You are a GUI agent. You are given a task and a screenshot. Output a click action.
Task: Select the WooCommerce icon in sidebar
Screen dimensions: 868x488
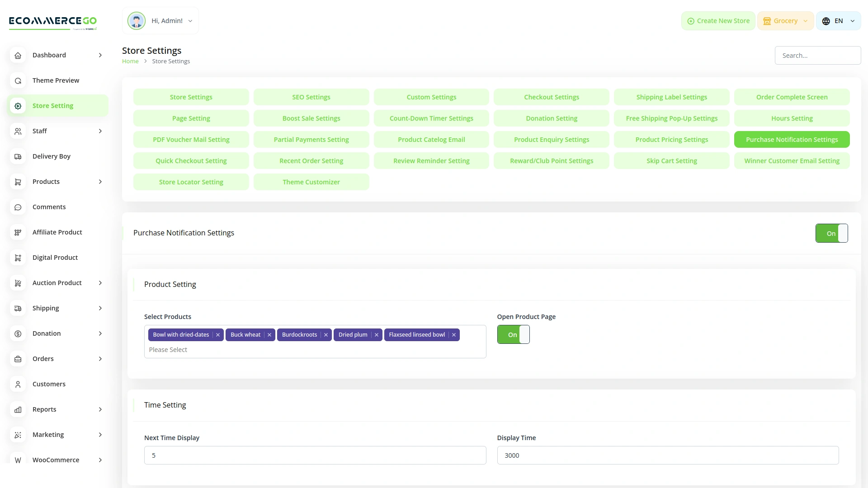tap(18, 460)
